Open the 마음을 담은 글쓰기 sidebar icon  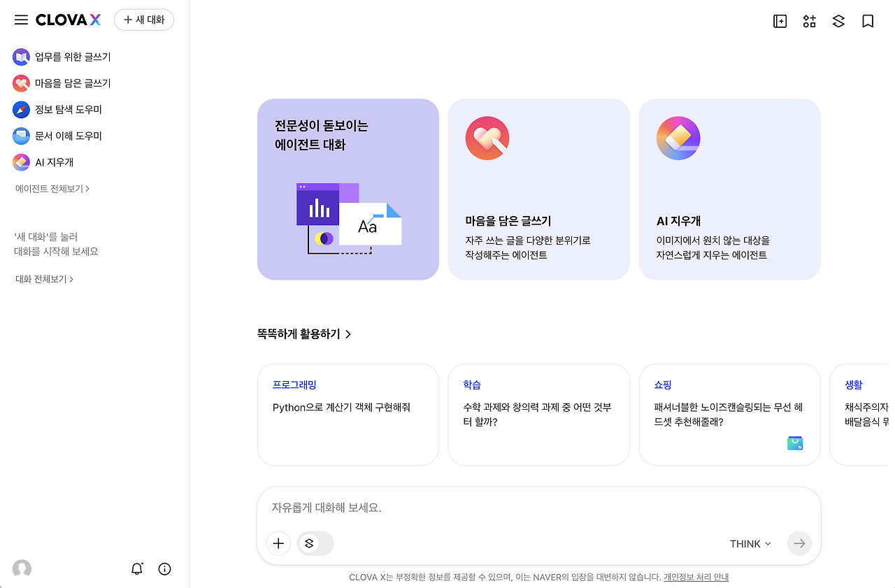point(21,83)
